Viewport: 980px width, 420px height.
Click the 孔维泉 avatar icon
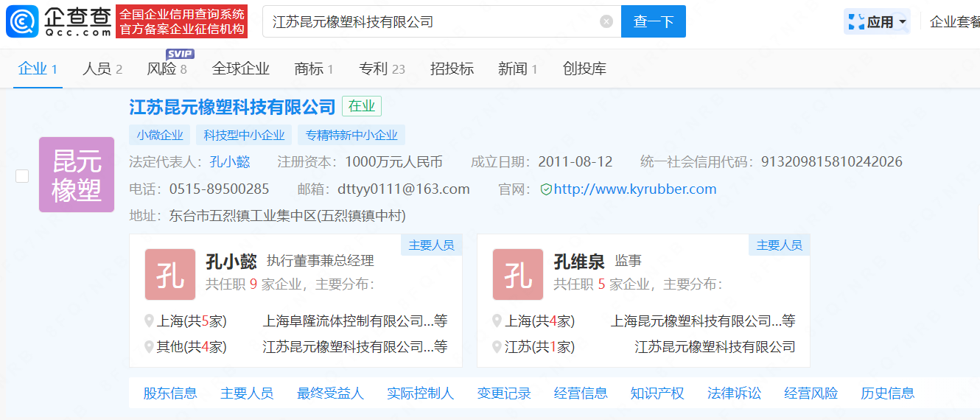click(x=518, y=274)
